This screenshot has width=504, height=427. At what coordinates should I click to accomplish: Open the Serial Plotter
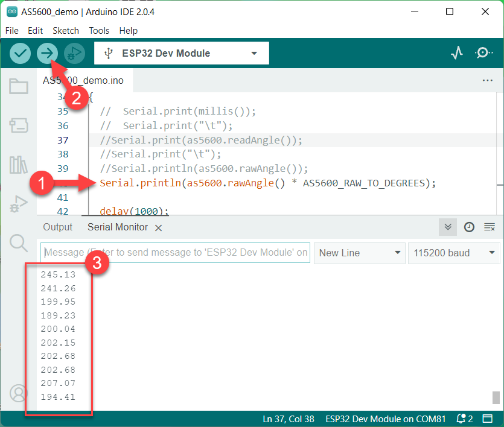[457, 52]
